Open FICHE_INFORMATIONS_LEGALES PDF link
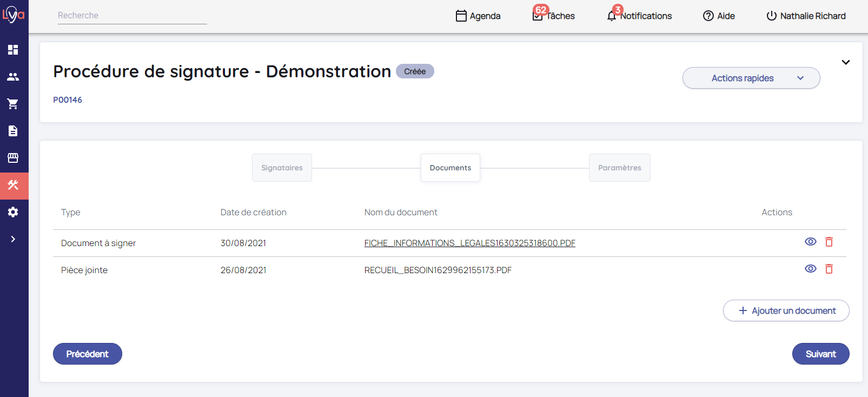This screenshot has height=397, width=868. [469, 243]
